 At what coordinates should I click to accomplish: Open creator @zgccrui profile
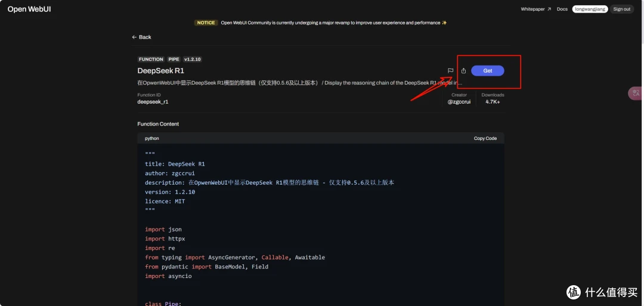459,101
